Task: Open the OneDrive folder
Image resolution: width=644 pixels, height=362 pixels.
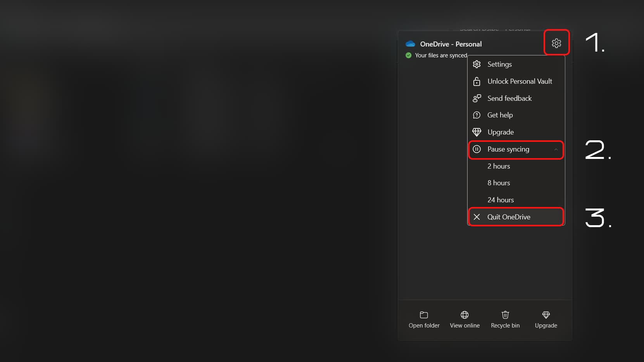Action: 424,320
